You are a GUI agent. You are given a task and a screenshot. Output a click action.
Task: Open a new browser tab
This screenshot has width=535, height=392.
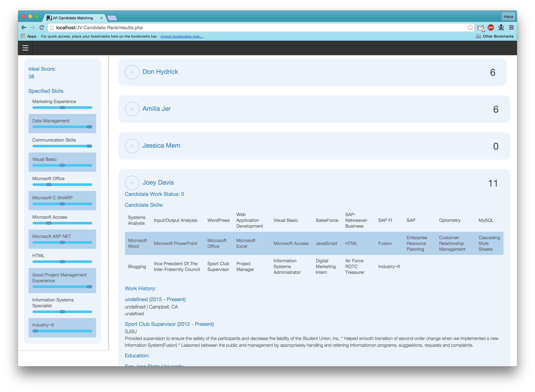coord(112,18)
